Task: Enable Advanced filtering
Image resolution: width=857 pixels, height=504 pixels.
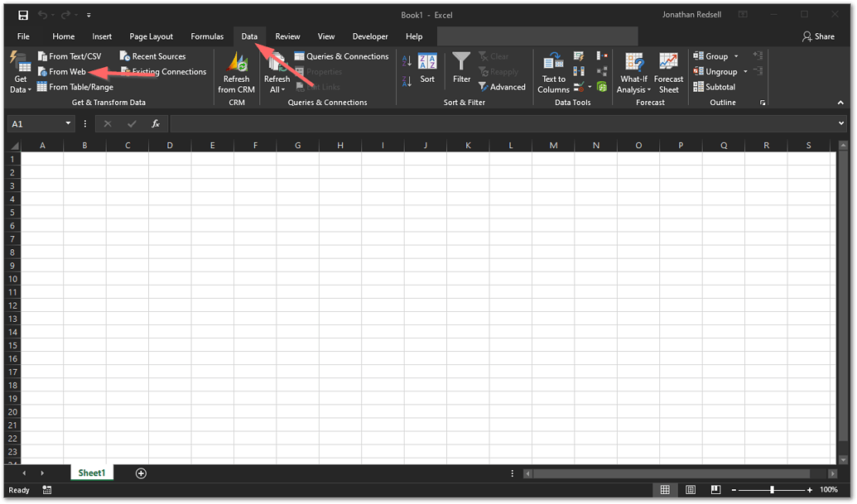Action: 501,86
